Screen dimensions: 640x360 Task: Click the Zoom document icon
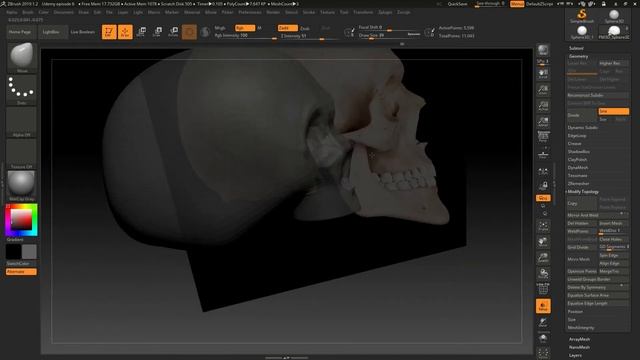point(543,90)
